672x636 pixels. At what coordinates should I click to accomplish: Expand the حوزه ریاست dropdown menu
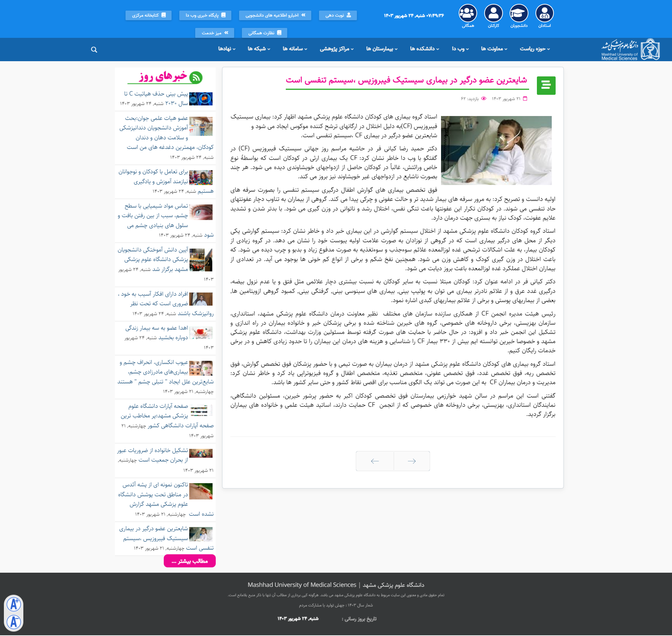pos(535,49)
